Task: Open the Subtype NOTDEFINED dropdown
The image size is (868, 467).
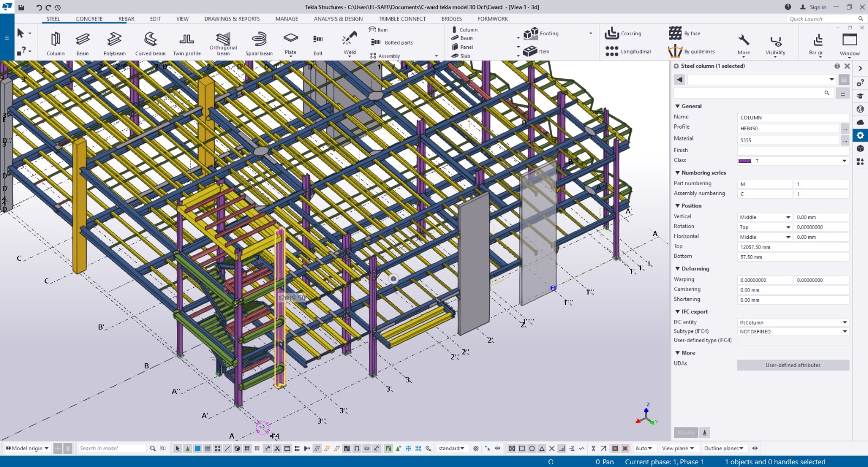Action: pos(845,332)
